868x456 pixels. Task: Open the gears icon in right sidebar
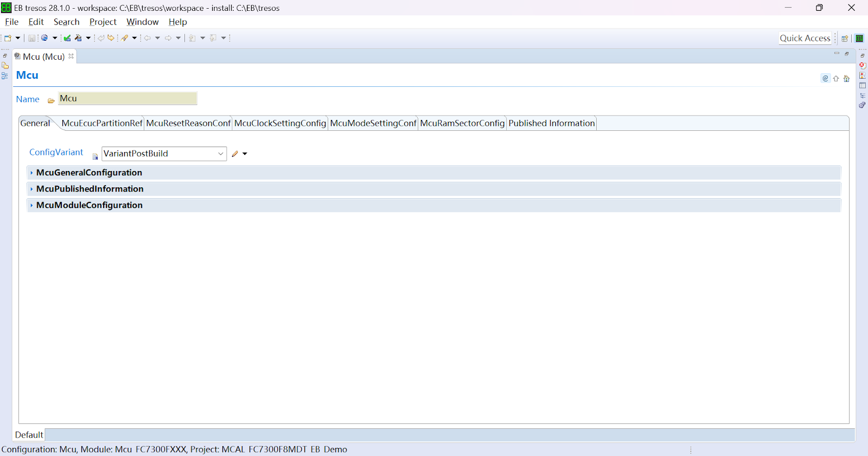tap(863, 105)
